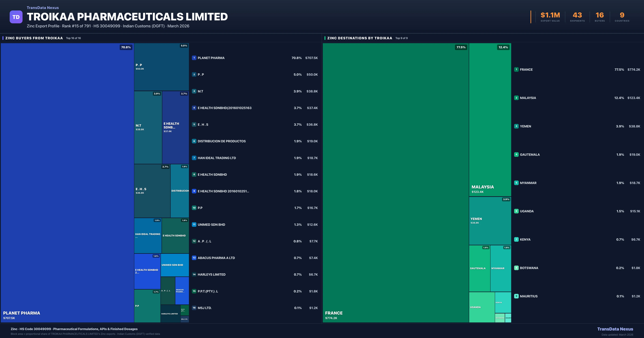Click the M.T buyer treemap tile
This screenshot has width=644, height=338.
148,127
